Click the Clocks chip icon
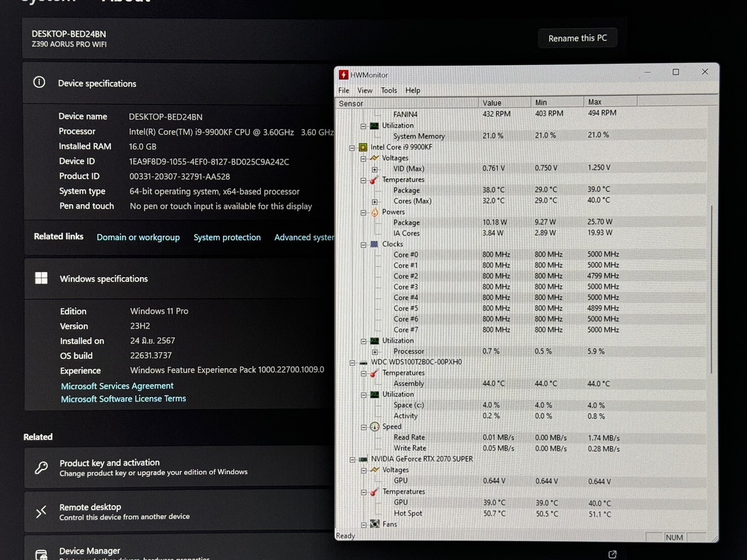 [x=374, y=244]
